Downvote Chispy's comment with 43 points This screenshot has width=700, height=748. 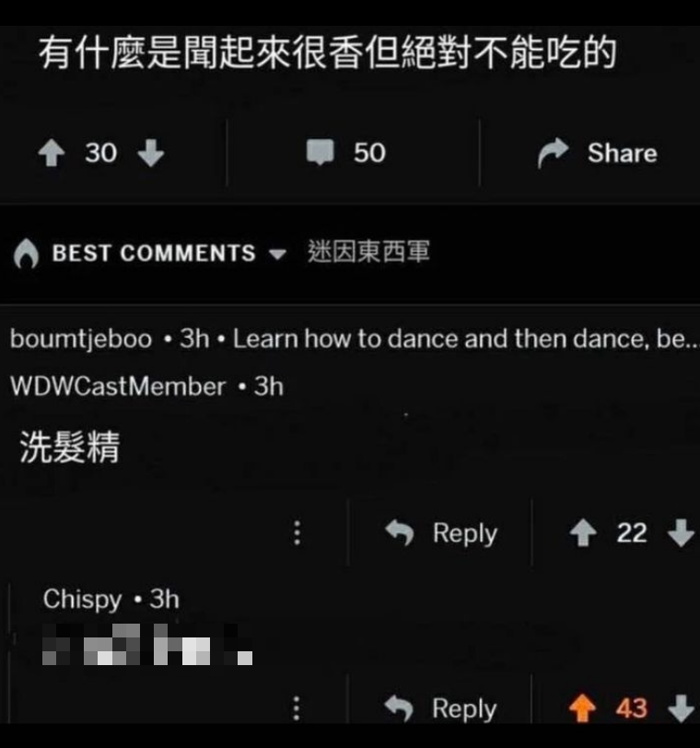[681, 708]
